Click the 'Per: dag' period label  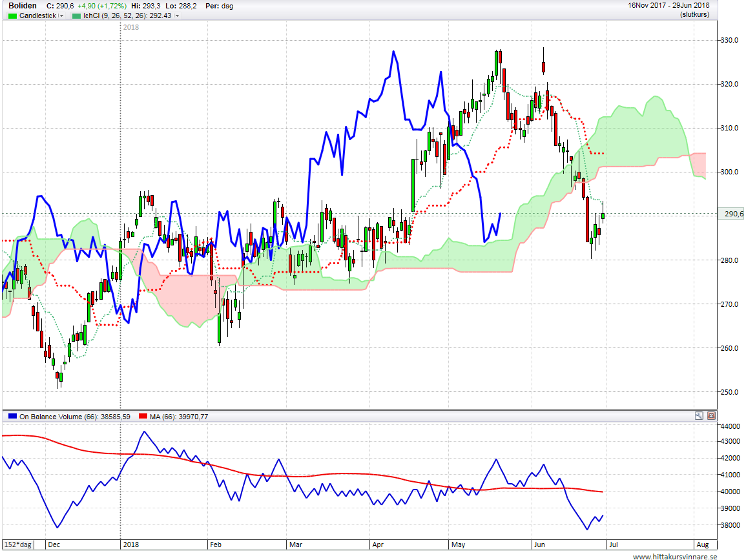tap(220, 6)
